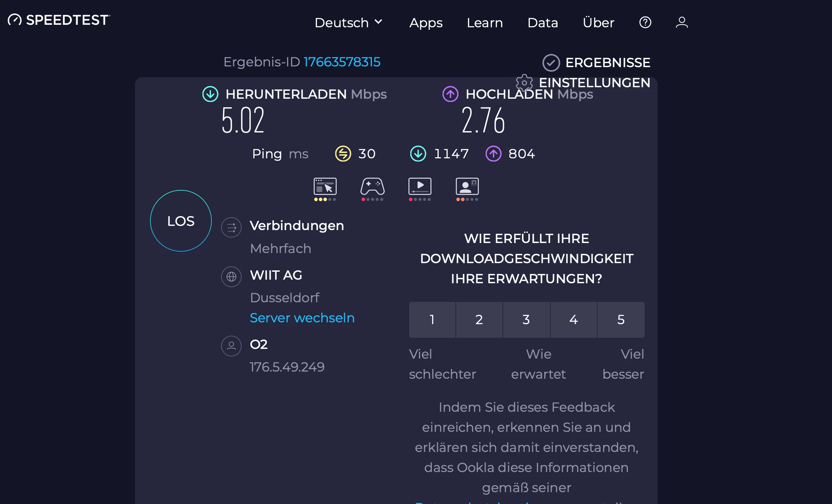The height and width of the screenshot is (504, 832).
Task: Click the online gaming controller icon
Action: (x=372, y=187)
